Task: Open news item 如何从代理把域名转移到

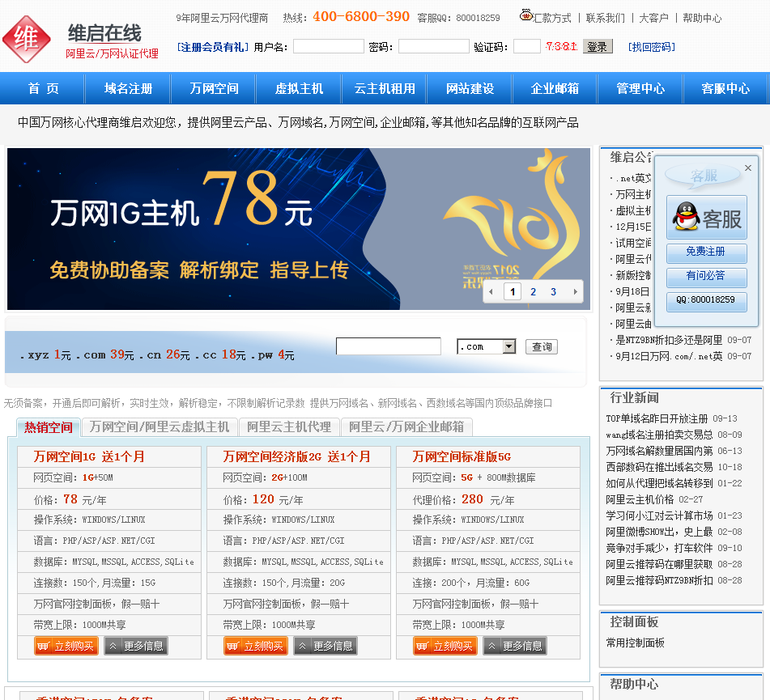Action: tap(659, 483)
